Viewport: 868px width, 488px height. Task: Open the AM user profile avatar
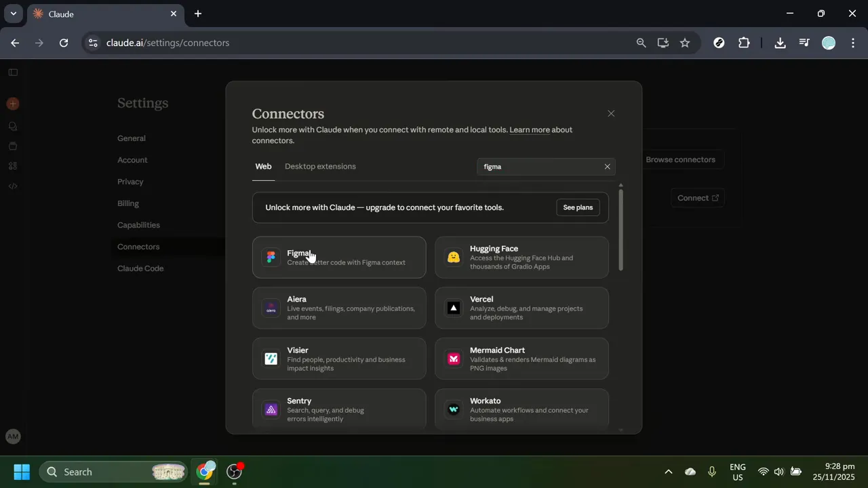pyautogui.click(x=13, y=437)
